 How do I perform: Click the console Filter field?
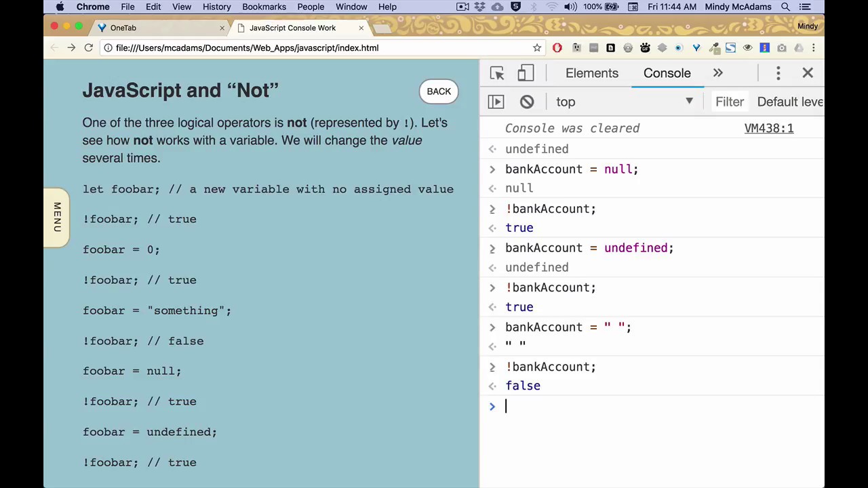[x=730, y=102]
